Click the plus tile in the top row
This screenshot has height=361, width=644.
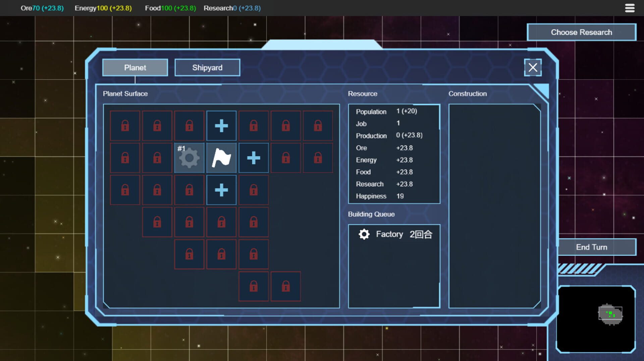[x=221, y=125]
